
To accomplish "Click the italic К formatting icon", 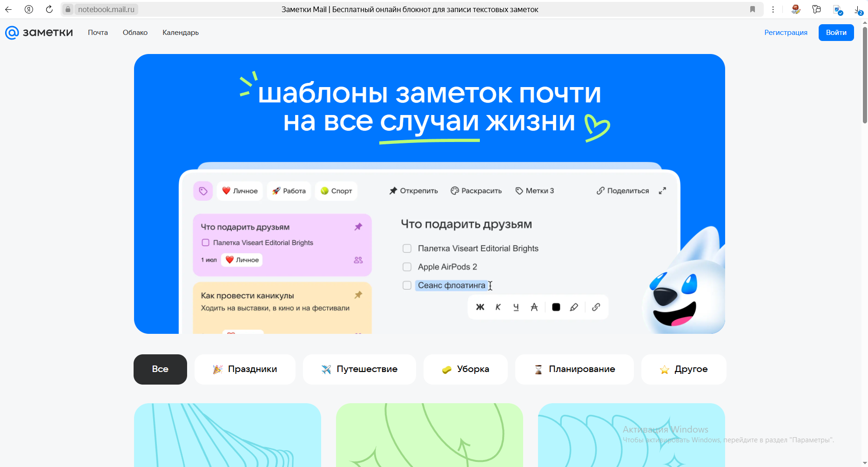I will [x=498, y=307].
